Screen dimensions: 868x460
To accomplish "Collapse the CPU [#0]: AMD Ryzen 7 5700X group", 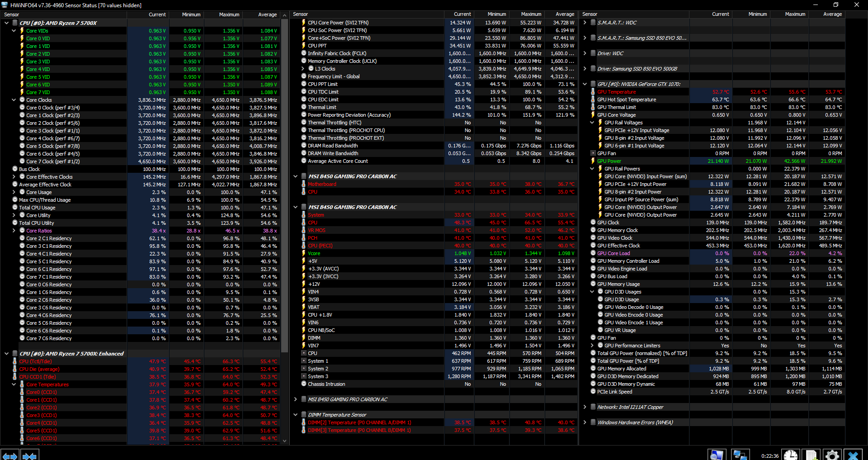I will 6,23.
